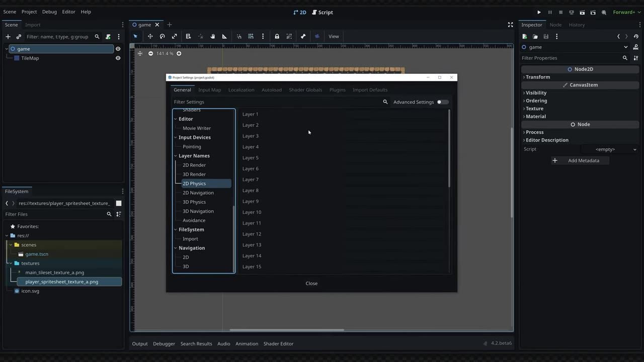The width and height of the screenshot is (644, 362).
Task: Toggle visibility of the game node
Action: click(x=118, y=49)
